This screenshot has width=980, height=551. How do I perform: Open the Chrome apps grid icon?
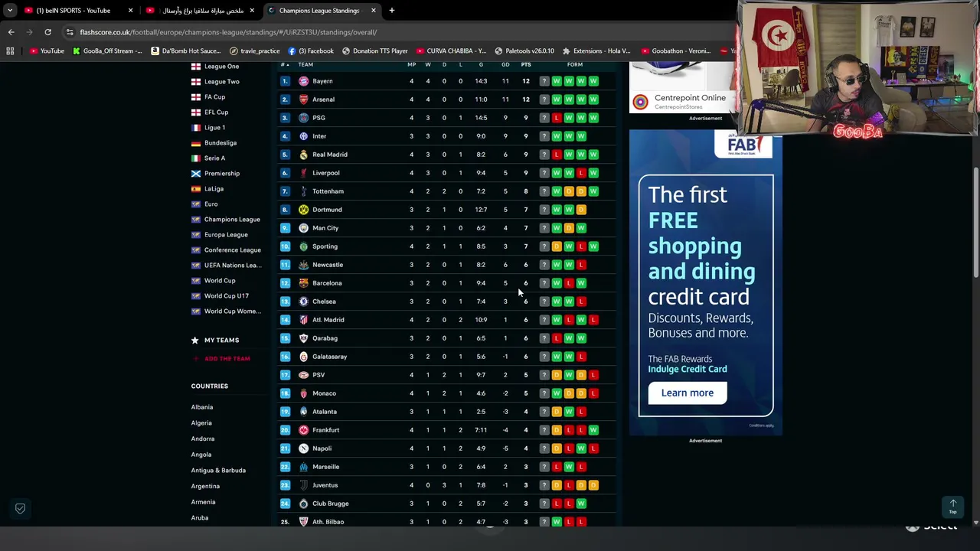click(x=10, y=51)
